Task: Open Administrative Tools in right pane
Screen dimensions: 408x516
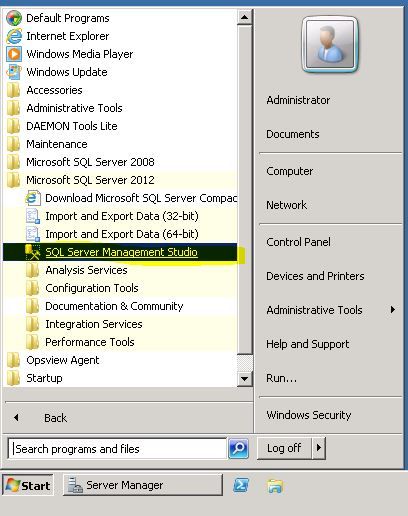Action: [x=314, y=310]
